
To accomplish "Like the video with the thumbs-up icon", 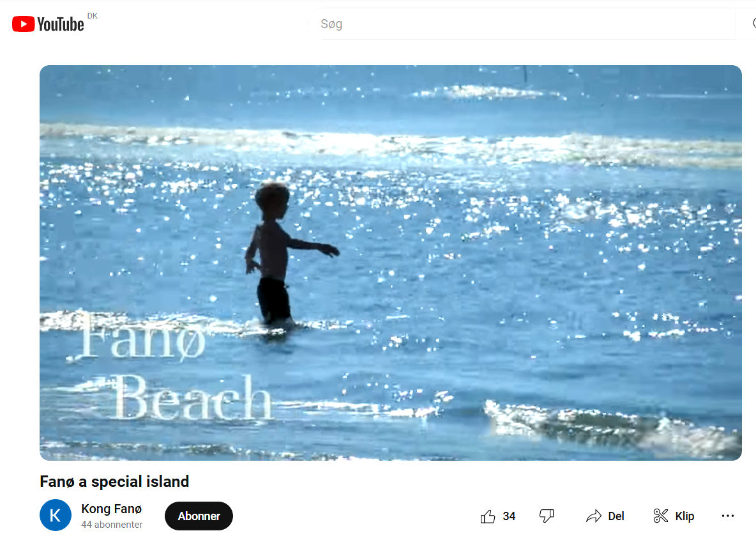I will (x=488, y=516).
